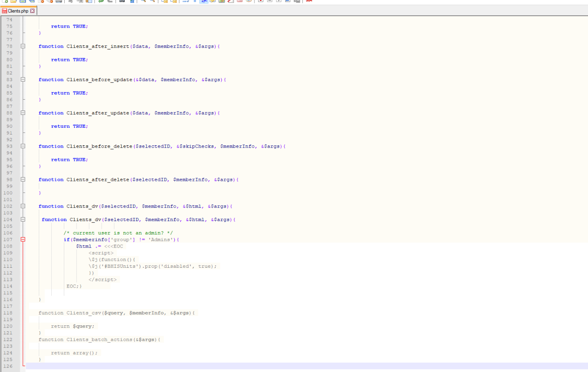Place cursor in Clients_after_delete function name
The image size is (588, 372).
tap(98, 179)
